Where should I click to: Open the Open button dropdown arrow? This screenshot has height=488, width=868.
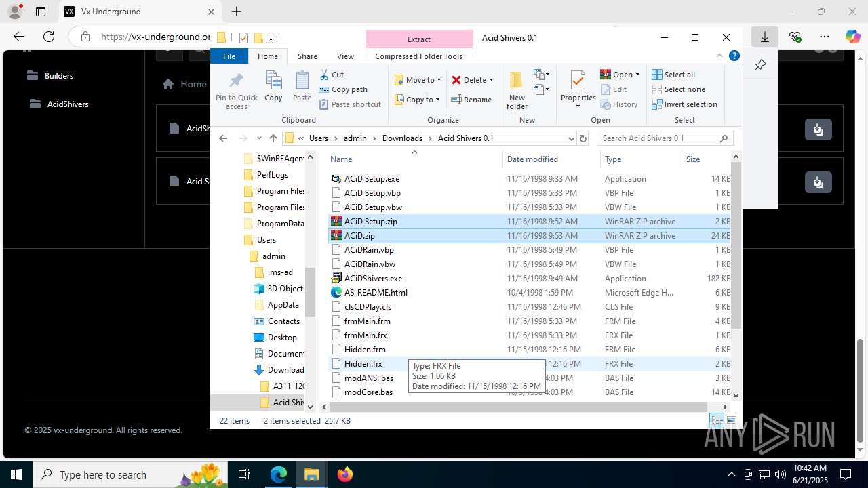pos(637,75)
